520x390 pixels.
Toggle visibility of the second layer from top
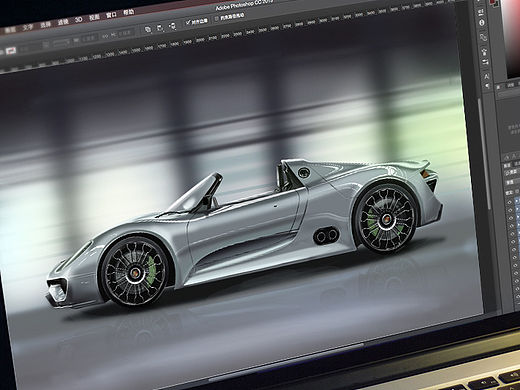pos(511,210)
